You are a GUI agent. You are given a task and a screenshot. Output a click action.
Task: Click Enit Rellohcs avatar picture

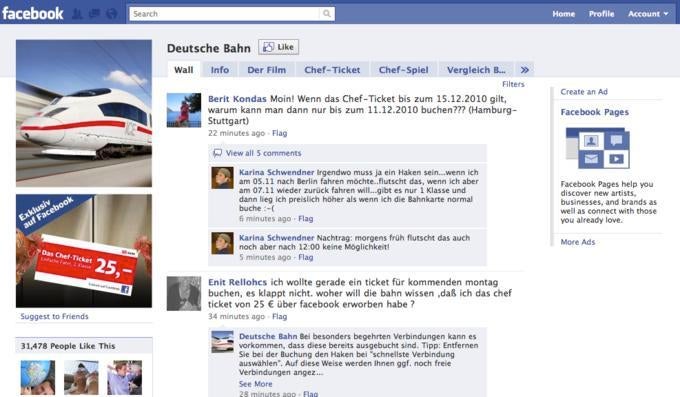click(184, 293)
